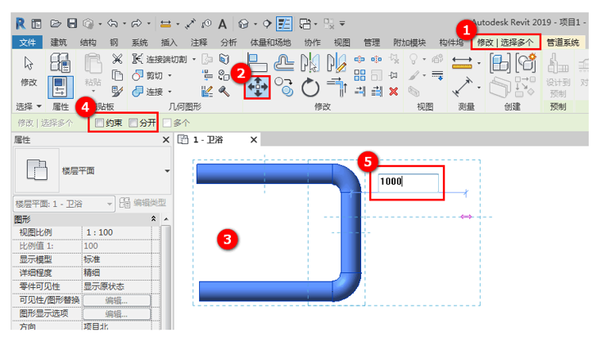Image resolution: width=597 pixels, height=364 pixels.
Task: Click the Cut scissors icon in clipboard
Action: (x=117, y=59)
